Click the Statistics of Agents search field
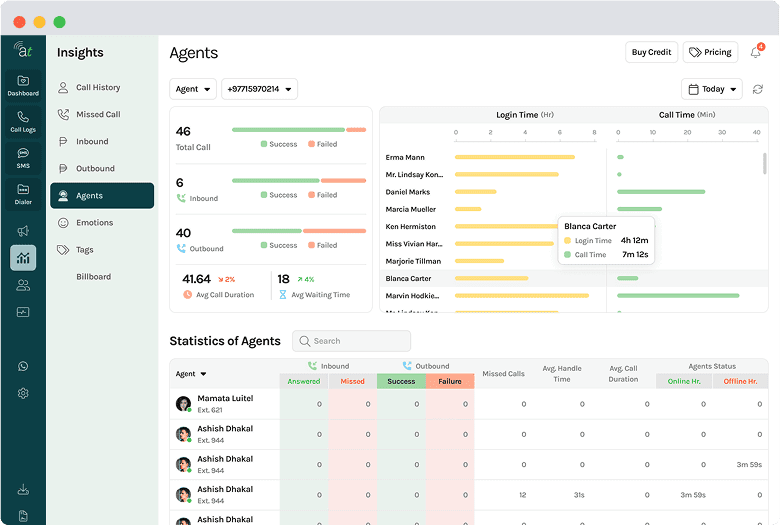Image resolution: width=780 pixels, height=525 pixels. [352, 341]
